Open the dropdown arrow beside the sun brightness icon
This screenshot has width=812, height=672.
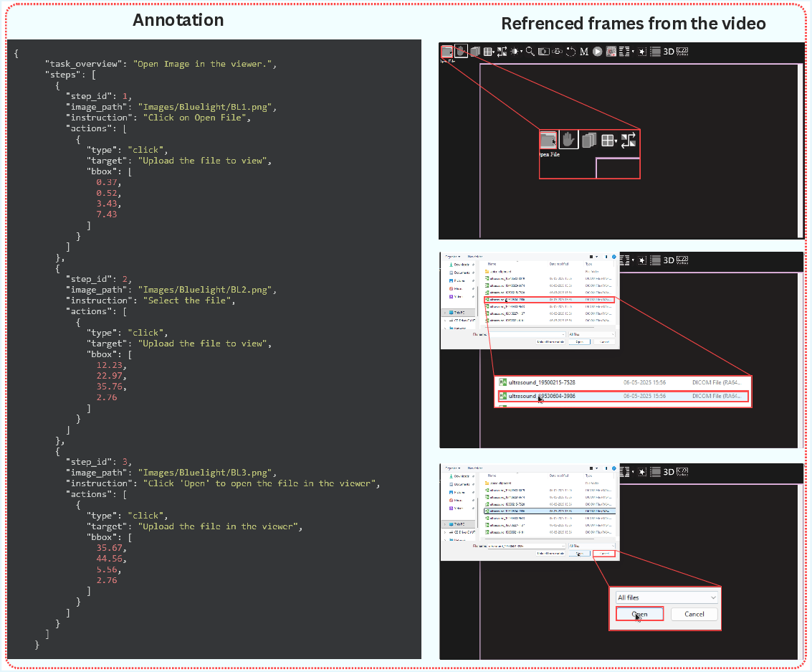pos(522,52)
